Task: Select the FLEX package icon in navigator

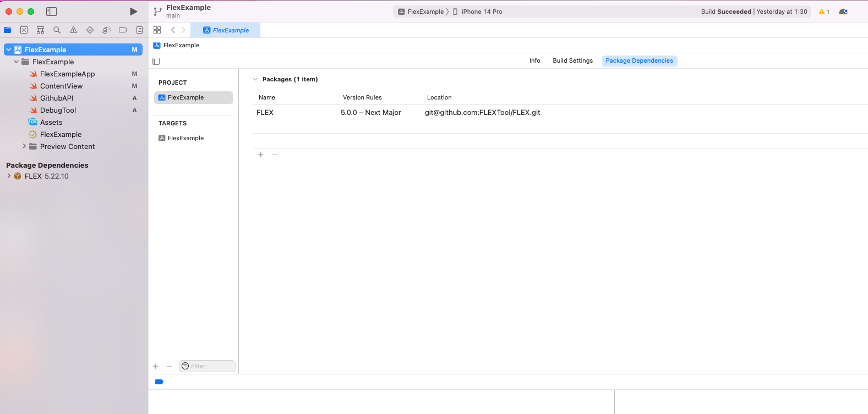Action: tap(18, 176)
